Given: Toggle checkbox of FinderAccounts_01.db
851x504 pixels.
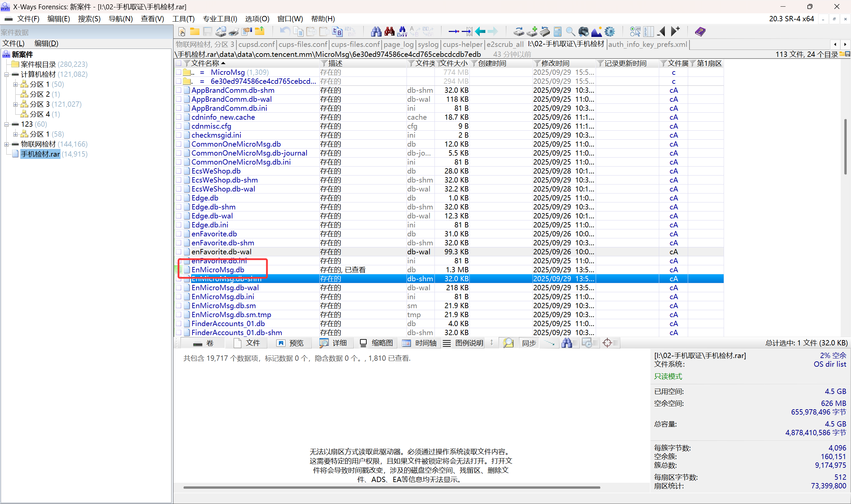Looking at the screenshot, I should point(179,324).
